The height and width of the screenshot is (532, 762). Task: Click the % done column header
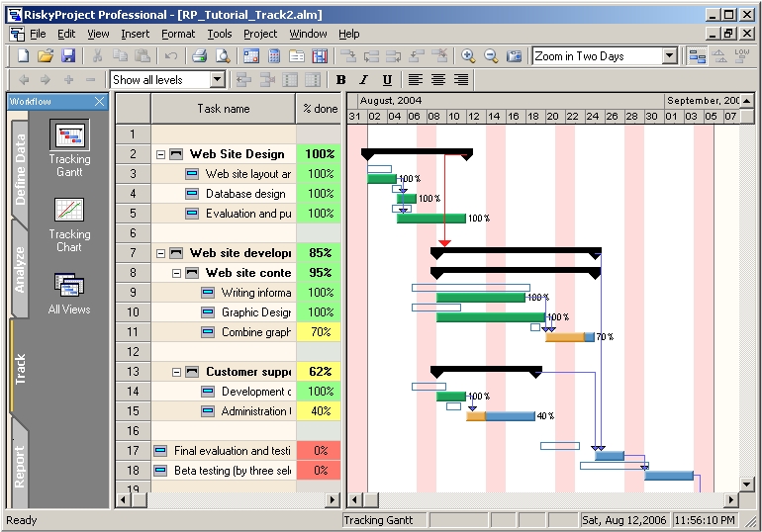[320, 109]
